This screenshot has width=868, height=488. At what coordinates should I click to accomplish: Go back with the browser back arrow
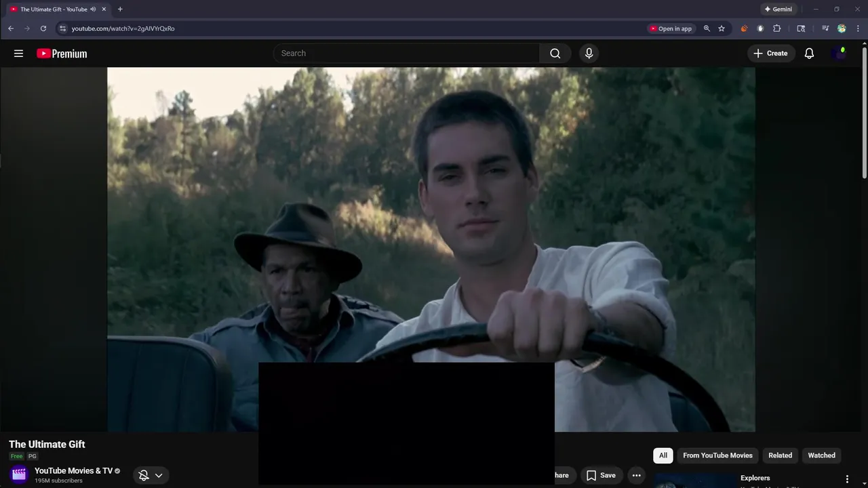(x=11, y=28)
